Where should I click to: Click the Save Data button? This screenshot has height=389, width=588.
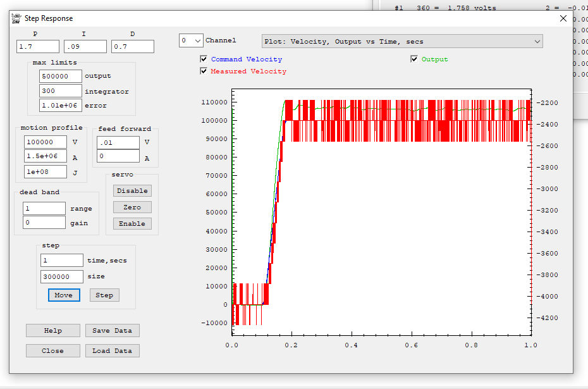coord(112,330)
